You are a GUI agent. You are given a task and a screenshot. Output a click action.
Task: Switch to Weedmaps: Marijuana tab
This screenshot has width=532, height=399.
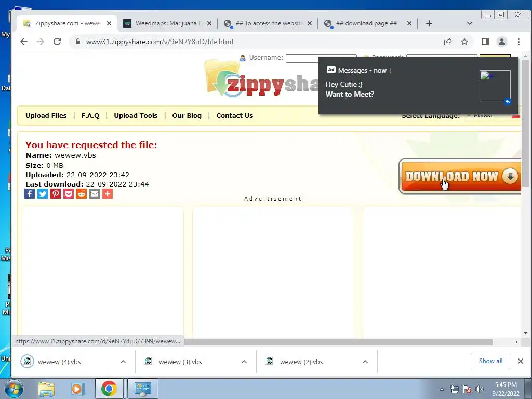click(x=168, y=23)
